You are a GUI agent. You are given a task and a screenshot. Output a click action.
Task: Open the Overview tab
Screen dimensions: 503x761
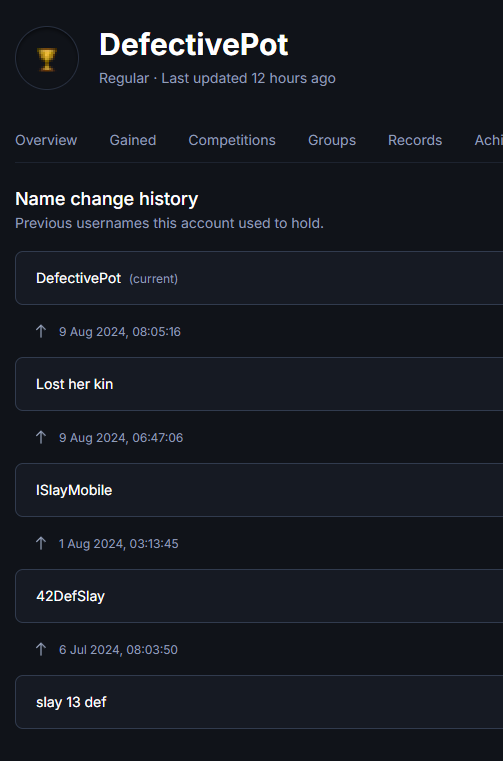(x=46, y=140)
